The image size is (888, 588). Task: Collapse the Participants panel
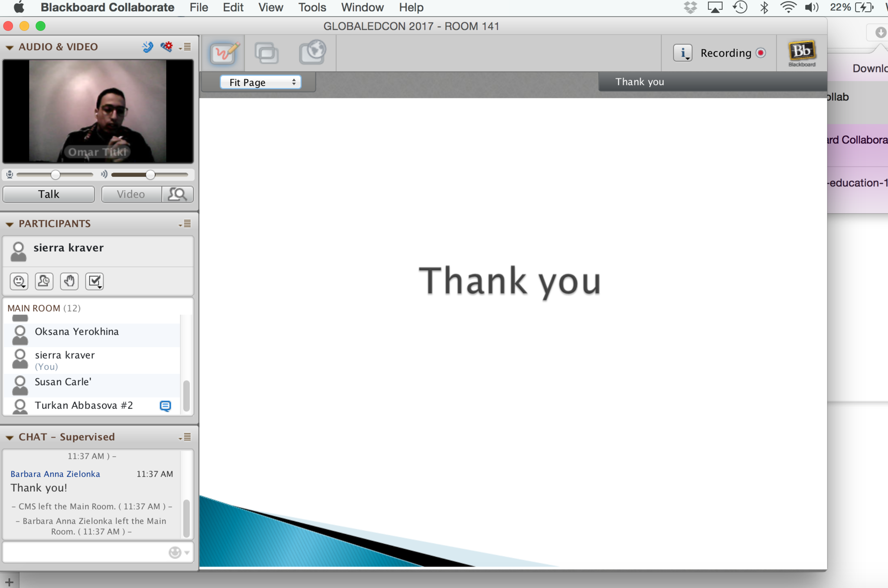coord(10,224)
